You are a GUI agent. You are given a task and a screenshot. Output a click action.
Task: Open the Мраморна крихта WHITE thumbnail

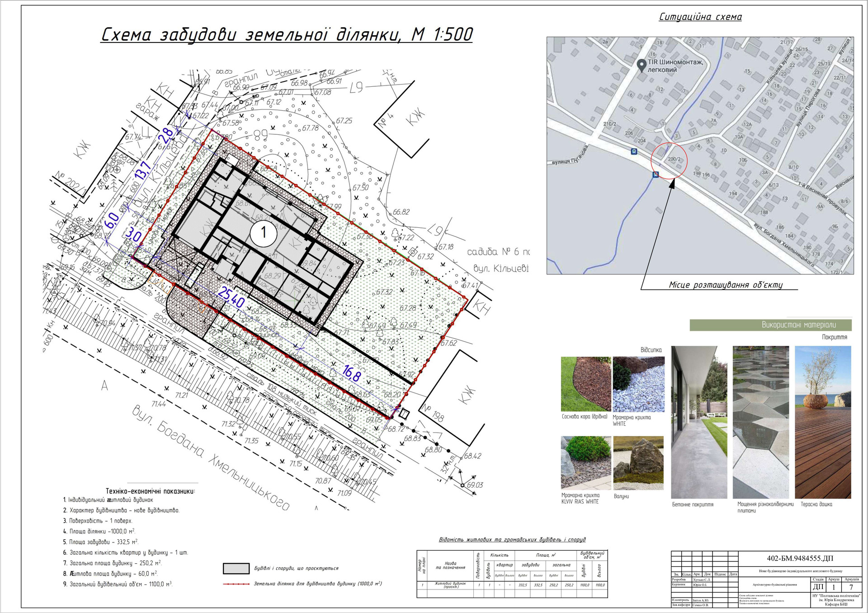638,384
